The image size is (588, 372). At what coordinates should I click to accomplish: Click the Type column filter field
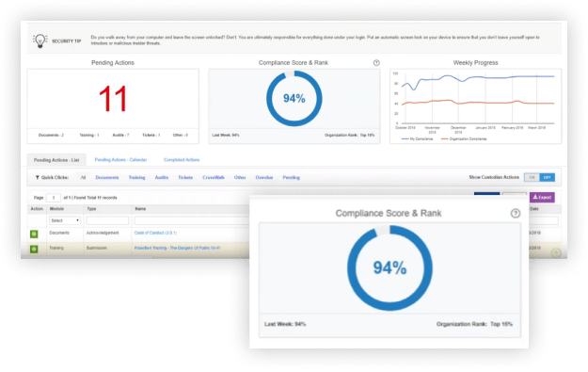107,220
